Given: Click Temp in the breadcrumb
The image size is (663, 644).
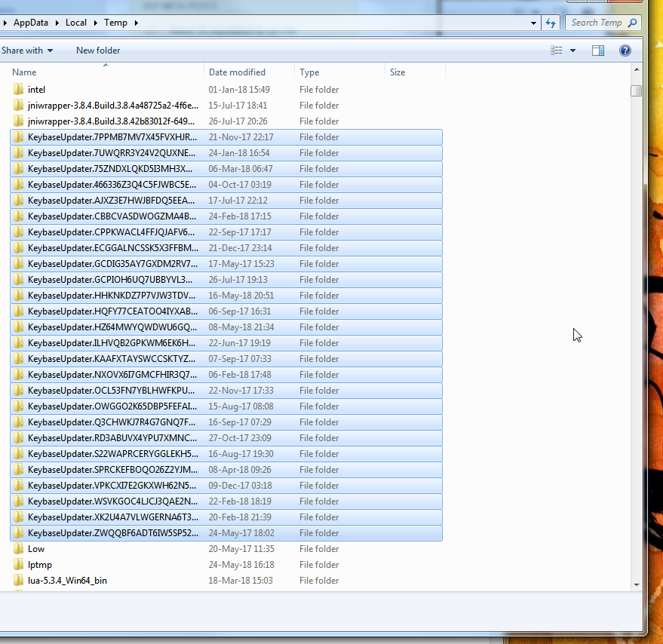Looking at the screenshot, I should [116, 23].
